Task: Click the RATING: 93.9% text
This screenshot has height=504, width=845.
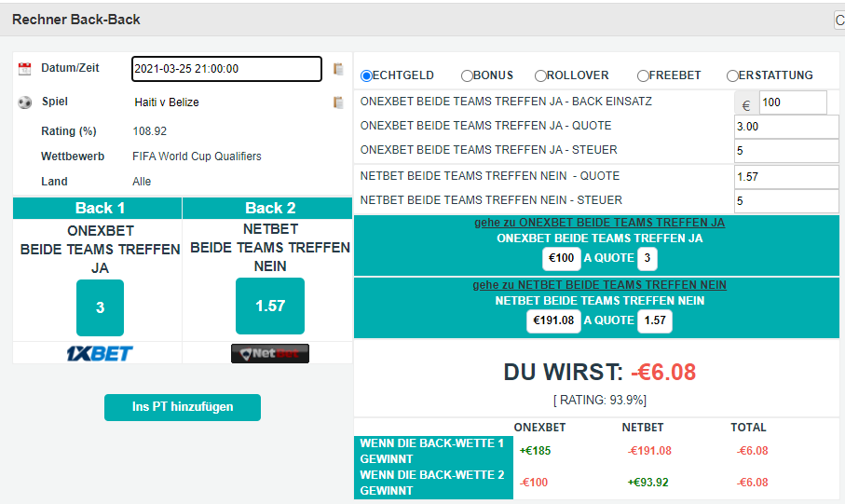Action: (599, 400)
